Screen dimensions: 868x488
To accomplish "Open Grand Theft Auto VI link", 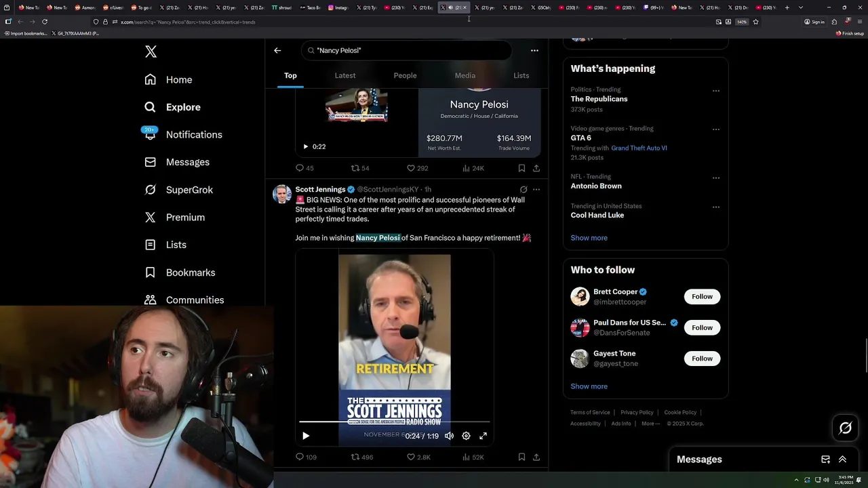I will click(639, 148).
